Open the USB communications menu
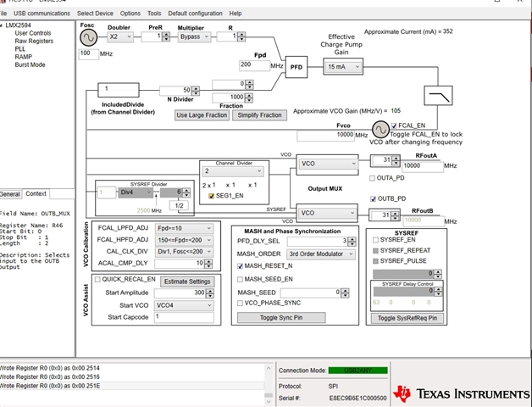This screenshot has height=407, width=532. [42, 14]
